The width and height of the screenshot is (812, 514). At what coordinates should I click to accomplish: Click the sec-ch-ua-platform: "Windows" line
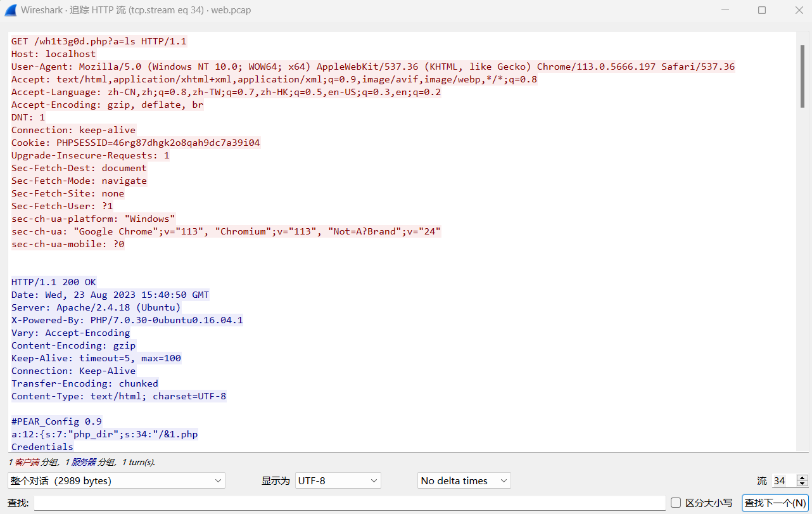tap(93, 219)
